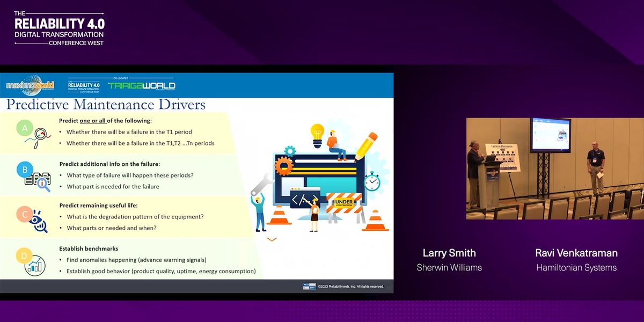This screenshot has width=644, height=322.
Task: Click the MaximoWorld logo in slide header
Action: coord(30,85)
